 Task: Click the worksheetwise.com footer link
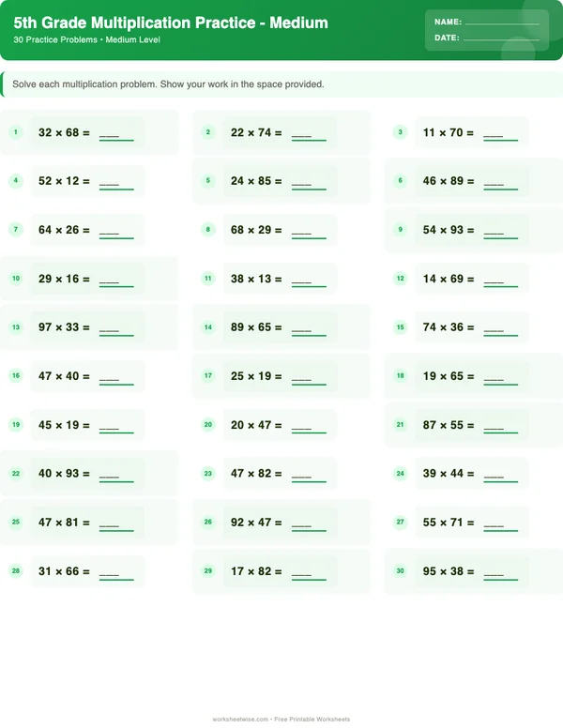point(241,720)
